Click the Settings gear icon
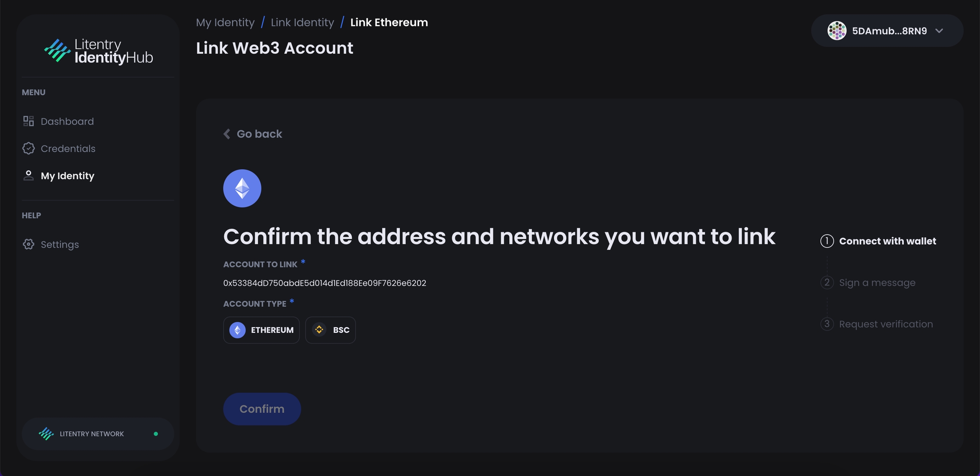This screenshot has height=476, width=980. click(28, 244)
